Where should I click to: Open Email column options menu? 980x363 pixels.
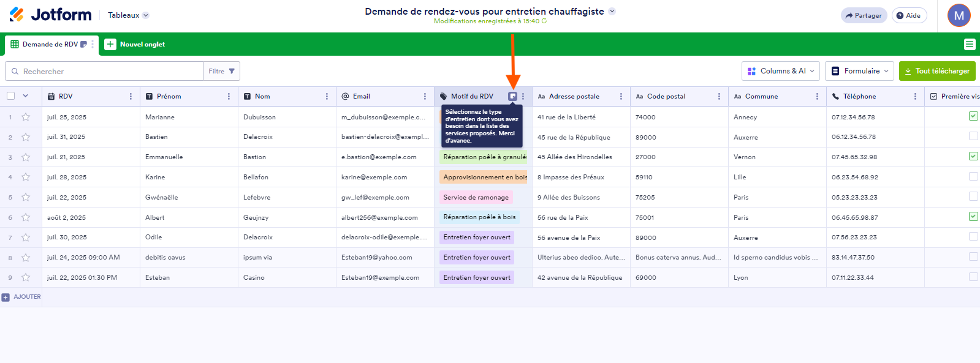(x=425, y=96)
